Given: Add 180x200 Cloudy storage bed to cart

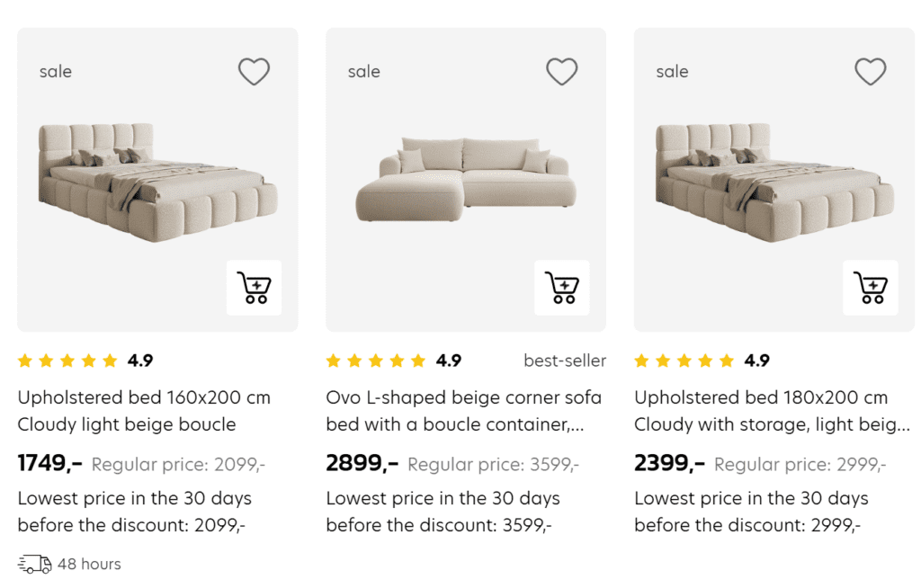Looking at the screenshot, I should tap(870, 288).
